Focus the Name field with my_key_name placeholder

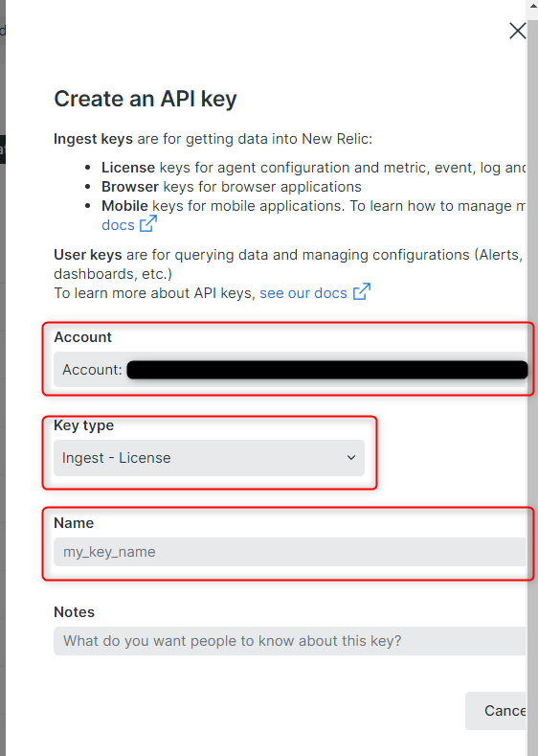coord(291,552)
